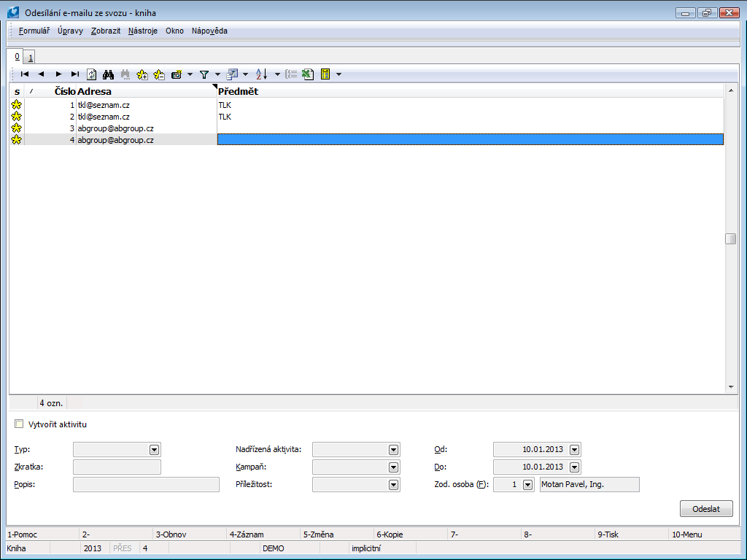
Task: Open the Typ dropdown
Action: tap(153, 449)
